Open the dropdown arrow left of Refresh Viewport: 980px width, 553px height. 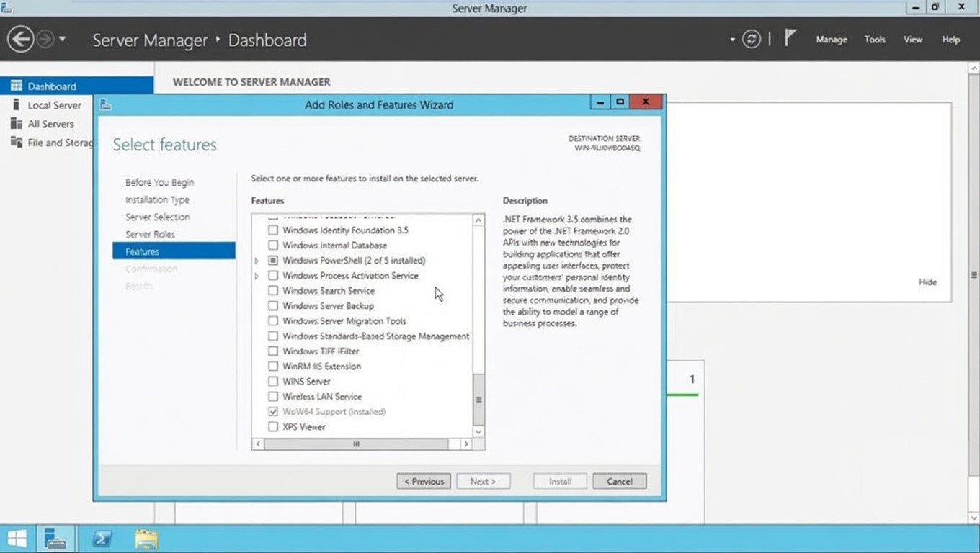pyautogui.click(x=732, y=40)
